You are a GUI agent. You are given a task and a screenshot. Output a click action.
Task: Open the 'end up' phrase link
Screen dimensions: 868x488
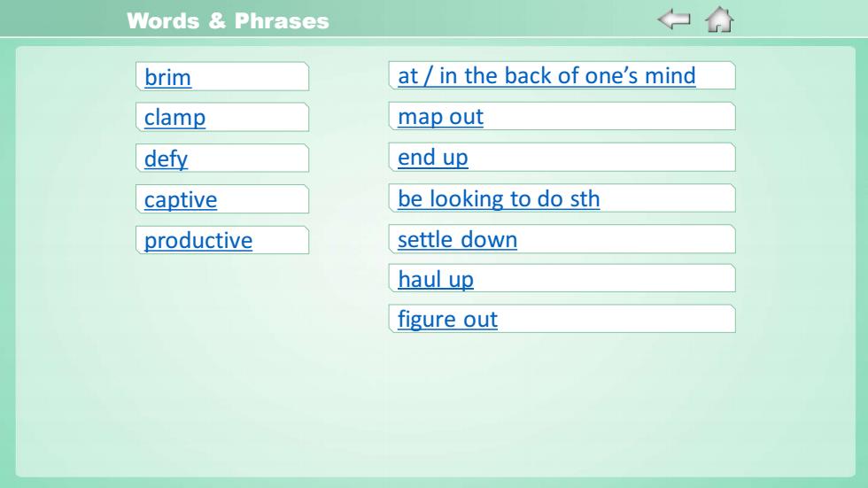point(433,158)
